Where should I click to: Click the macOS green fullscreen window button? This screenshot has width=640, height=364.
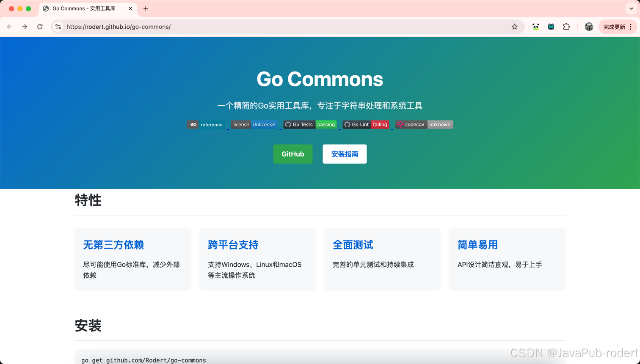[28, 8]
